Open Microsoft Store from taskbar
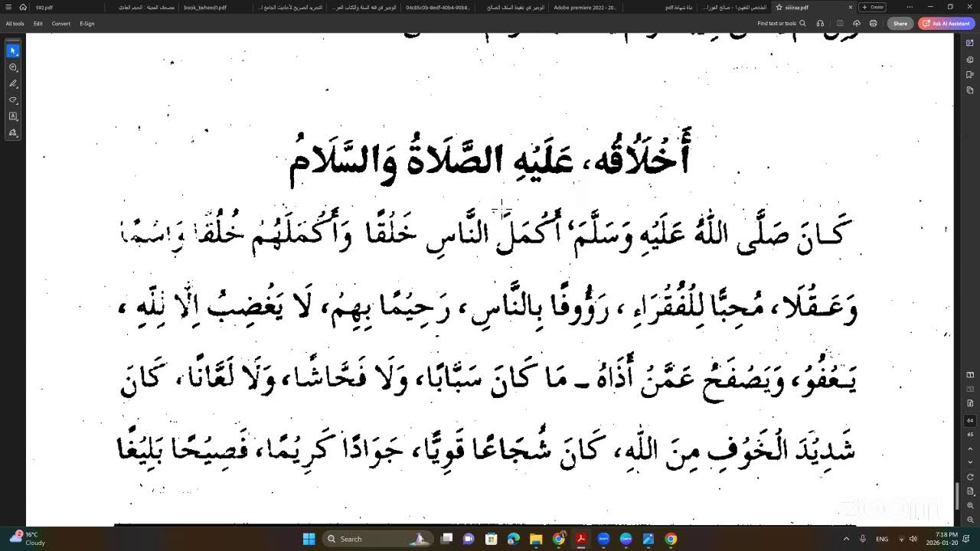980x551 pixels. click(x=492, y=539)
